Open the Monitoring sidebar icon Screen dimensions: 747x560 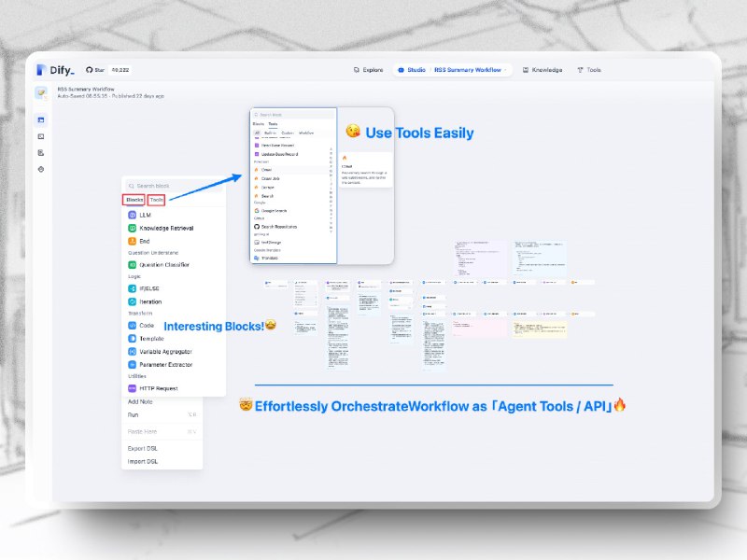[41, 169]
